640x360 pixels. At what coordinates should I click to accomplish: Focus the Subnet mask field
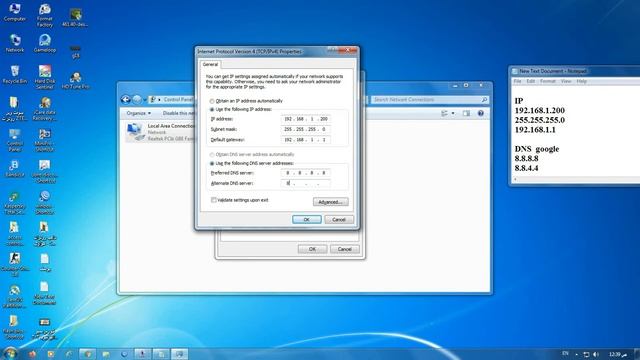[x=306, y=129]
